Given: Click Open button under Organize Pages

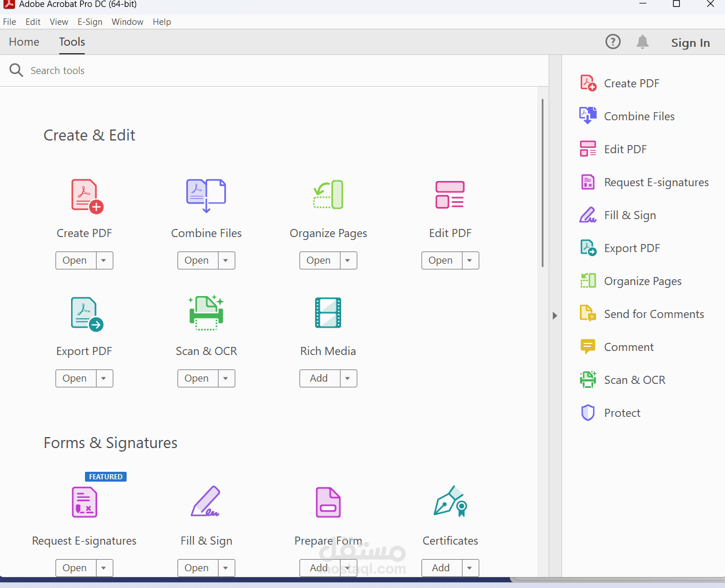Looking at the screenshot, I should [x=320, y=260].
